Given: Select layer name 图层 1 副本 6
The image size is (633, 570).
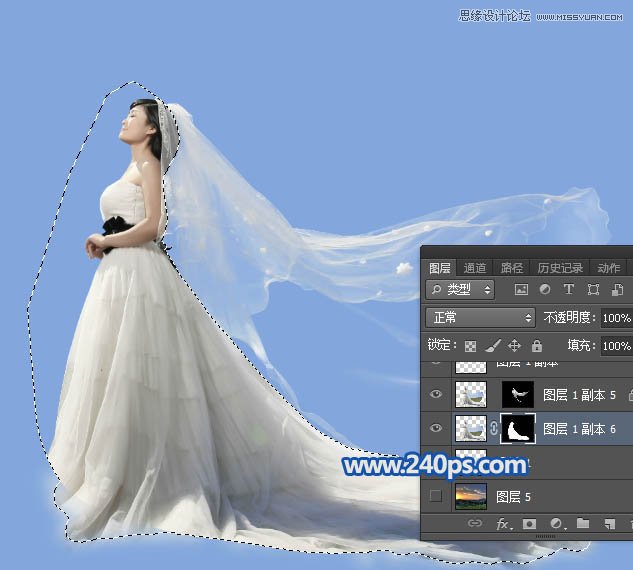Looking at the screenshot, I should click(579, 429).
